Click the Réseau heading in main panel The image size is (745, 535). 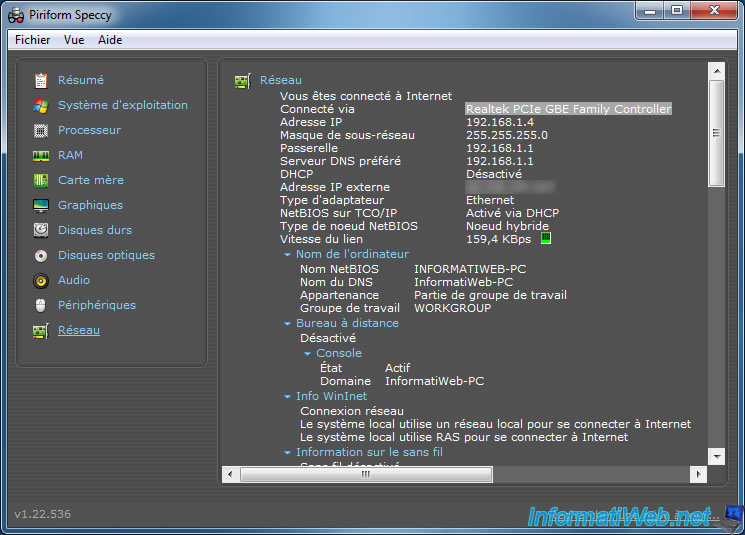[x=281, y=80]
